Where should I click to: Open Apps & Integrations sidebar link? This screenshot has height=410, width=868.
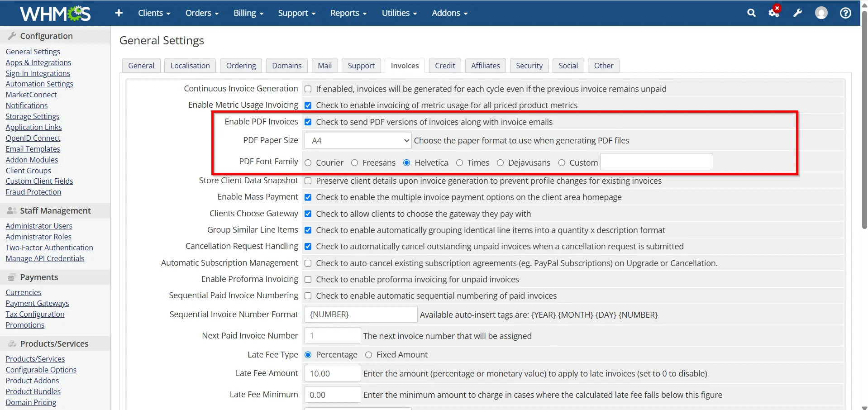point(38,62)
